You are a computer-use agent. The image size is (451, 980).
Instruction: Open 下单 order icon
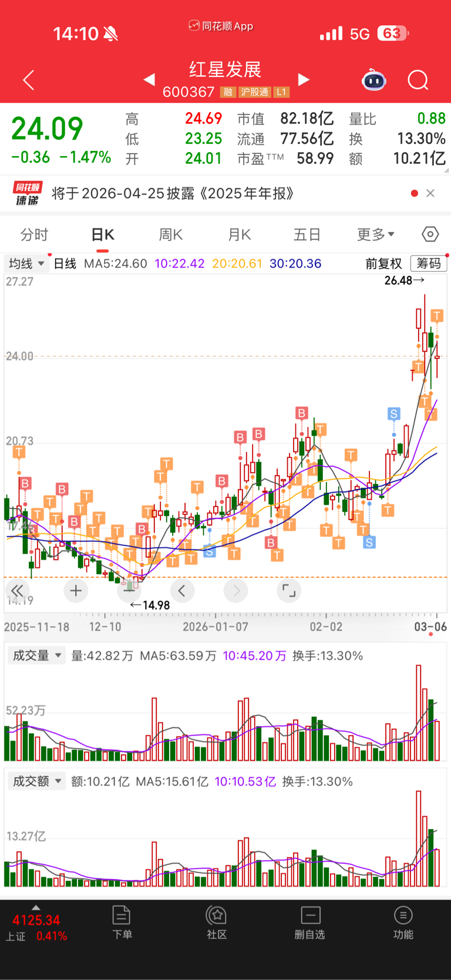point(122,922)
